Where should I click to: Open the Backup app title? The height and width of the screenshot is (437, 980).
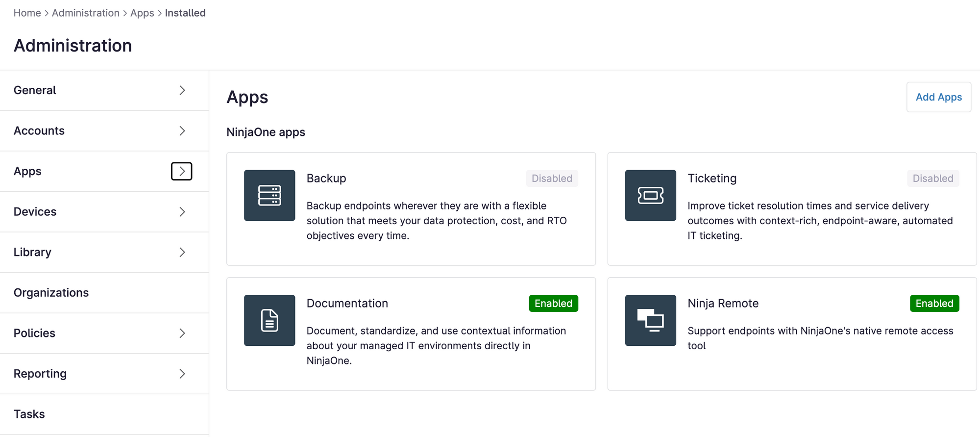326,179
